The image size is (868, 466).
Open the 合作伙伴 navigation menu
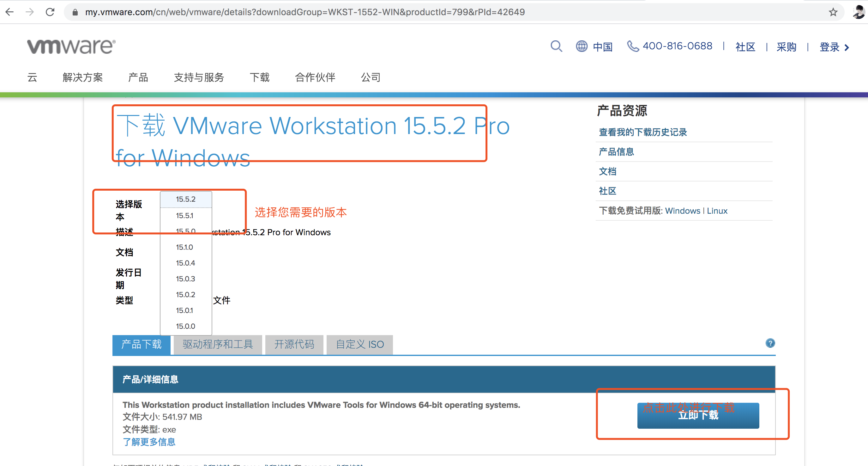point(315,77)
